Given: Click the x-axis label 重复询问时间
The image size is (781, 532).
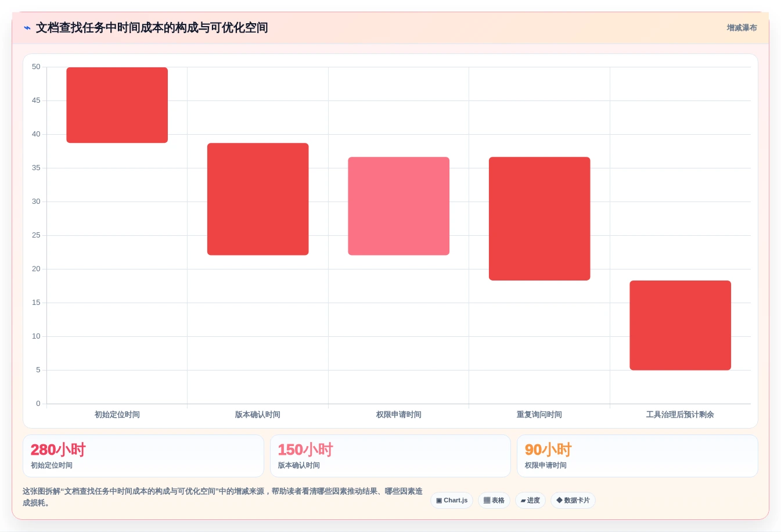Looking at the screenshot, I should (539, 415).
